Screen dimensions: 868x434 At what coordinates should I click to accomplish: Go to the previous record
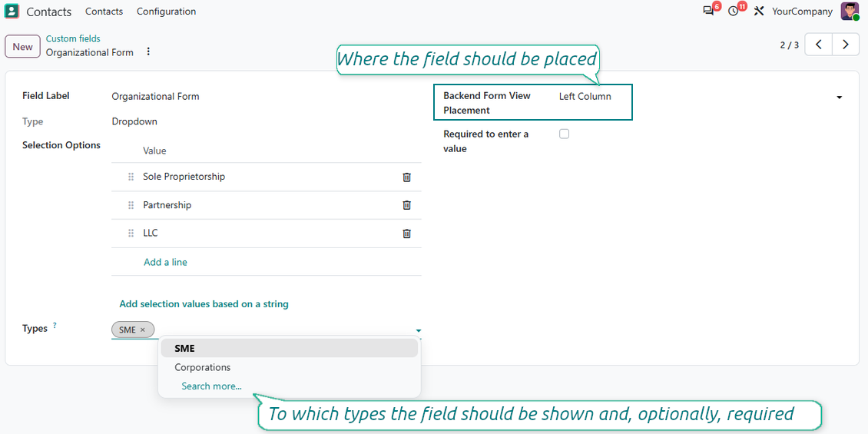(819, 45)
